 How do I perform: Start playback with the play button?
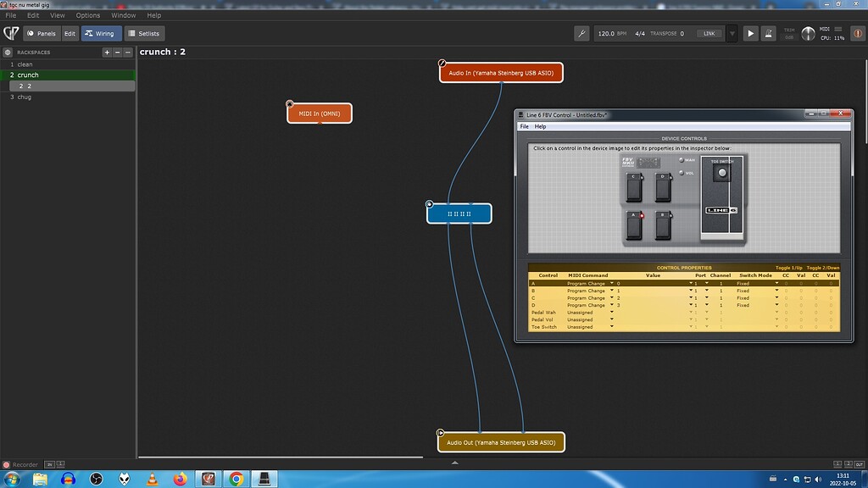coord(751,33)
